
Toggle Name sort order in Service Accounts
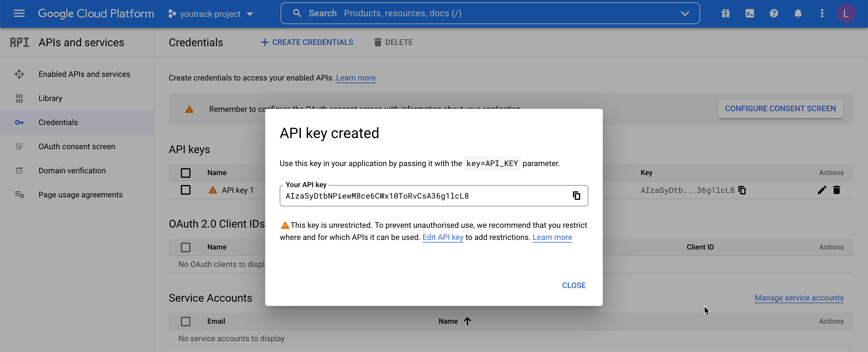pyautogui.click(x=467, y=321)
